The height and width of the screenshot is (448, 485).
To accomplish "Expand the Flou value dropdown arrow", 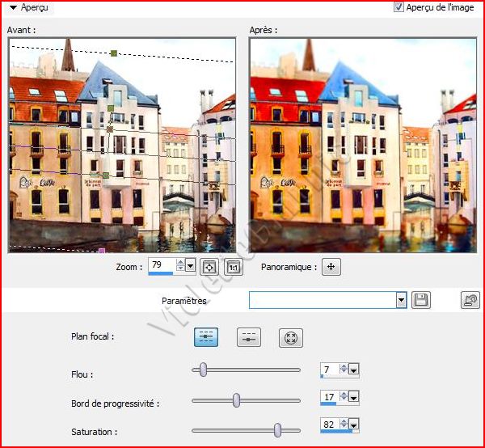I will tap(353, 370).
